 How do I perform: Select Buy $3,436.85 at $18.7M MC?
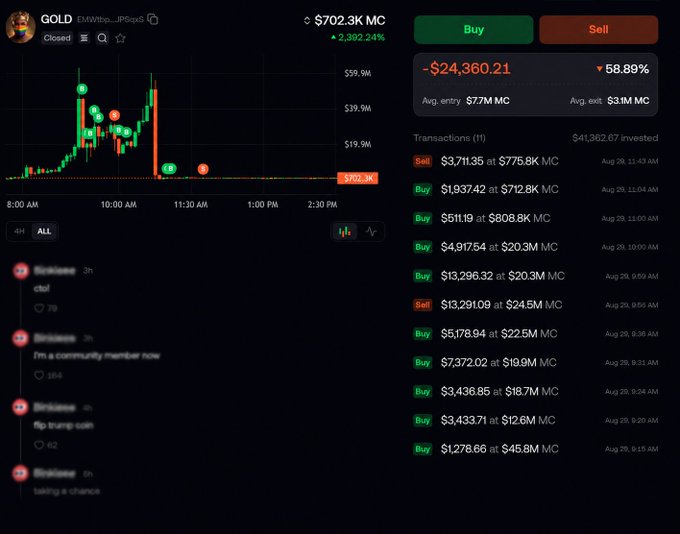(x=536, y=391)
